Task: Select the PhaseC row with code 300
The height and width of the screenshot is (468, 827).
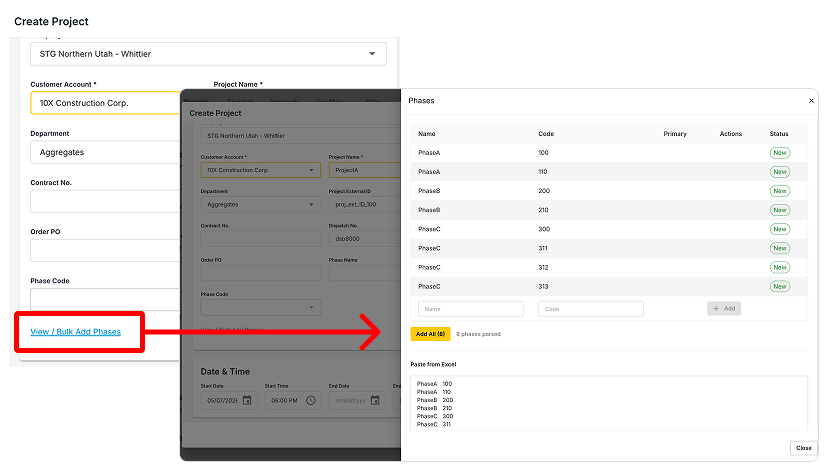Action: point(609,230)
